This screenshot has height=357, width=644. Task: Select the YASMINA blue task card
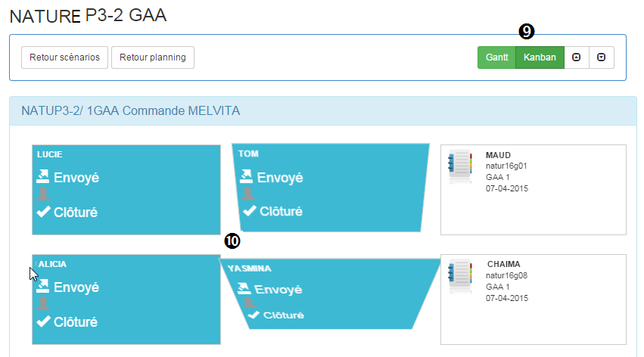click(330, 293)
